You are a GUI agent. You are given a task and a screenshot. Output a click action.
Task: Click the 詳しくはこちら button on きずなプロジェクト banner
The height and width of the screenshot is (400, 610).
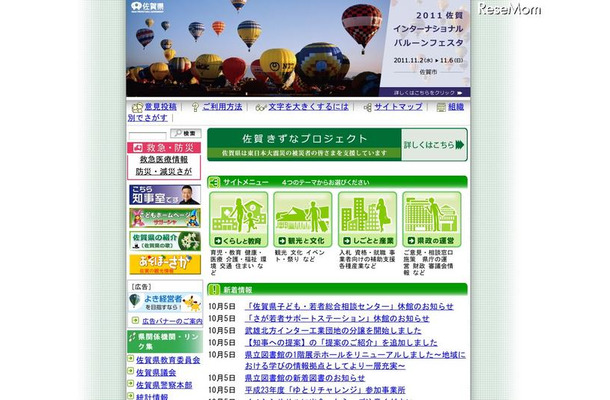[434, 144]
